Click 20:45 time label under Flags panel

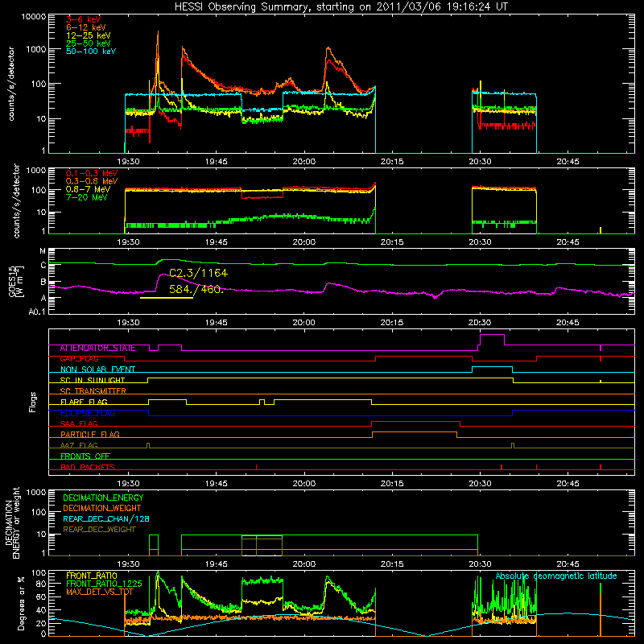click(x=568, y=484)
